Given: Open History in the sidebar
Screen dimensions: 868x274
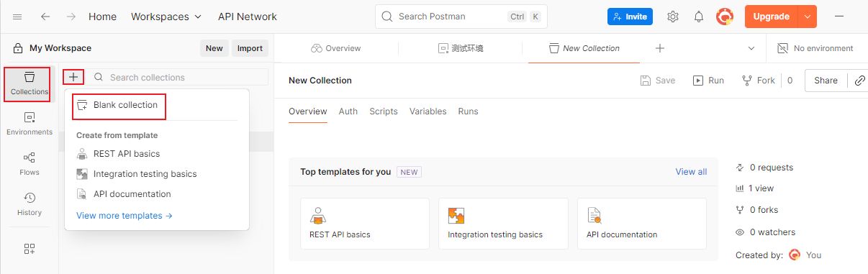Looking at the screenshot, I should 30,204.
